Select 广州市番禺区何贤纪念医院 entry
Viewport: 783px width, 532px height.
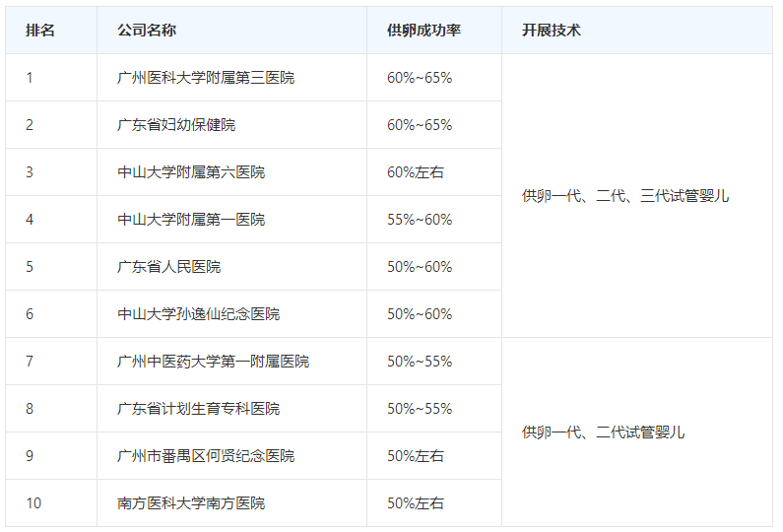click(x=206, y=455)
